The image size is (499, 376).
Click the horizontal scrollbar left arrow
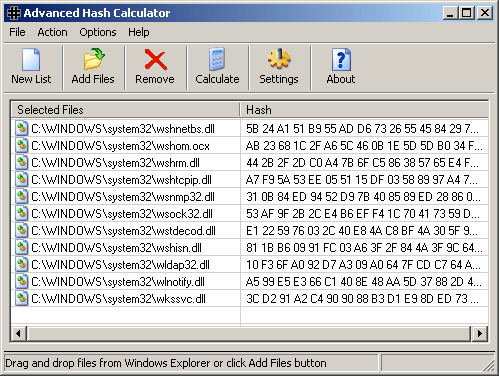coord(19,333)
